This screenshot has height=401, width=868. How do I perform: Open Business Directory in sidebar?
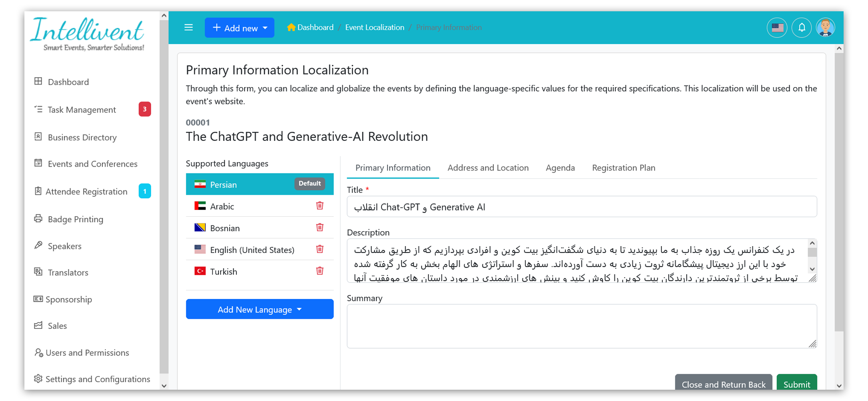click(x=82, y=137)
